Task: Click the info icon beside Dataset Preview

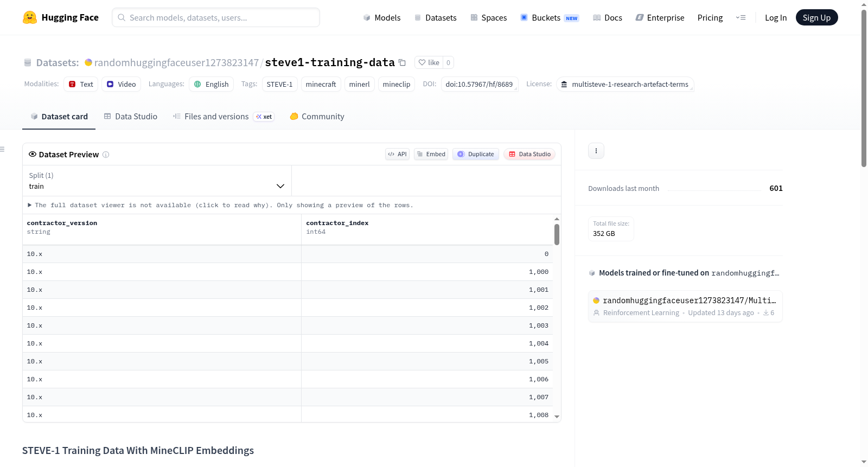Action: pos(106,155)
